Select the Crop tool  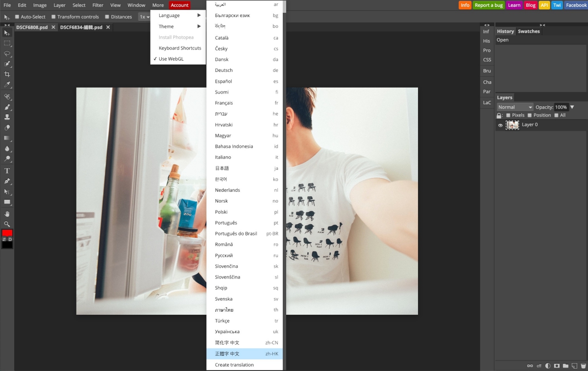coord(7,74)
